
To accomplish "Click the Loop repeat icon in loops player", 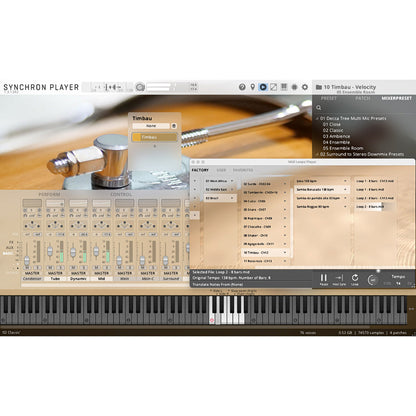I will [355, 278].
